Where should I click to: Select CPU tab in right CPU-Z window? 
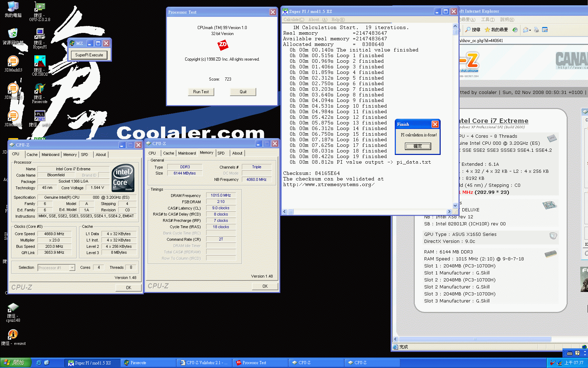152,153
